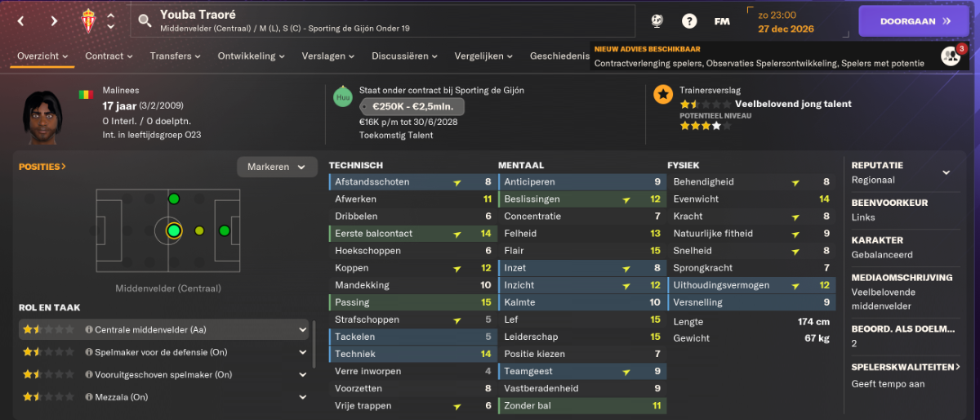Open the Posities link header
This screenshot has height=420, width=980.
pyautogui.click(x=42, y=167)
